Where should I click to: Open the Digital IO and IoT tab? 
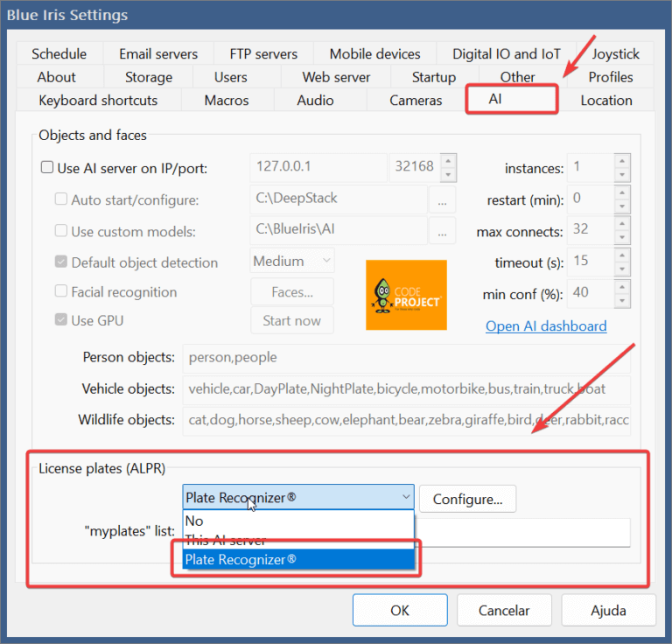[x=506, y=53]
